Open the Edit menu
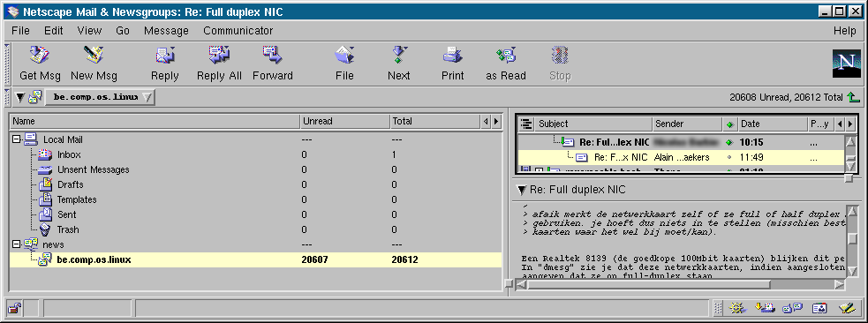This screenshot has width=868, height=323. pos(54,31)
